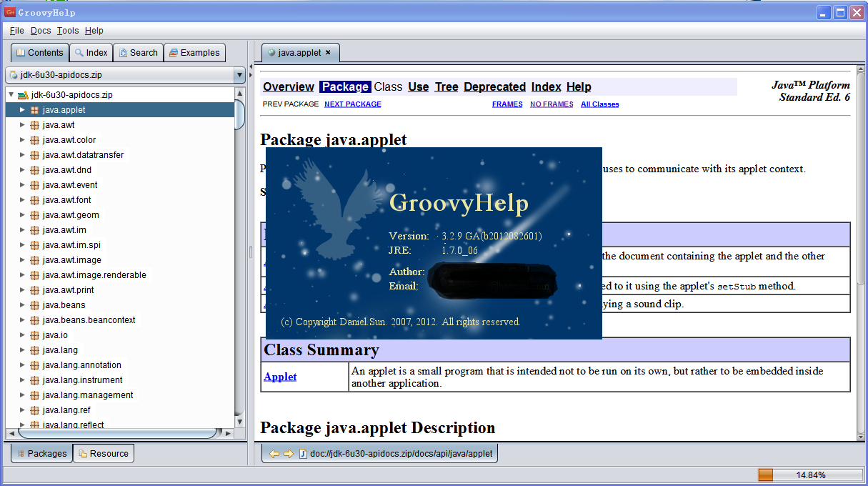Open the All Classes link
The image size is (868, 486).
tap(600, 104)
